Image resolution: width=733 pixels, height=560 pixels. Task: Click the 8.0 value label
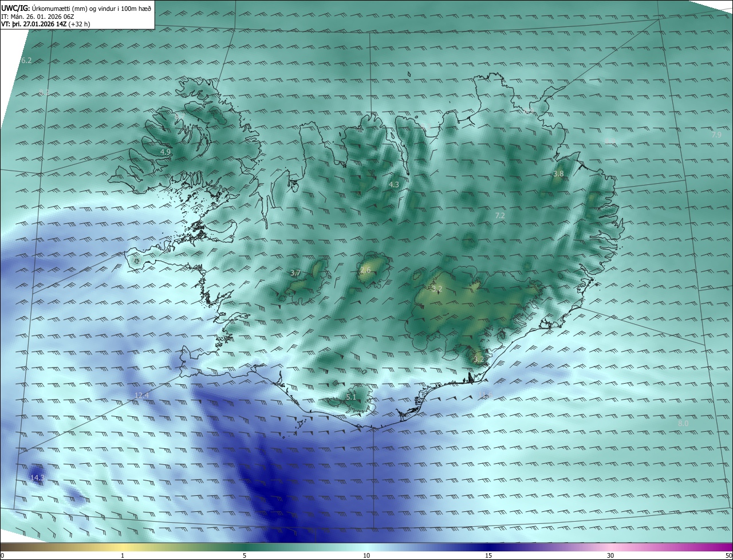(683, 423)
